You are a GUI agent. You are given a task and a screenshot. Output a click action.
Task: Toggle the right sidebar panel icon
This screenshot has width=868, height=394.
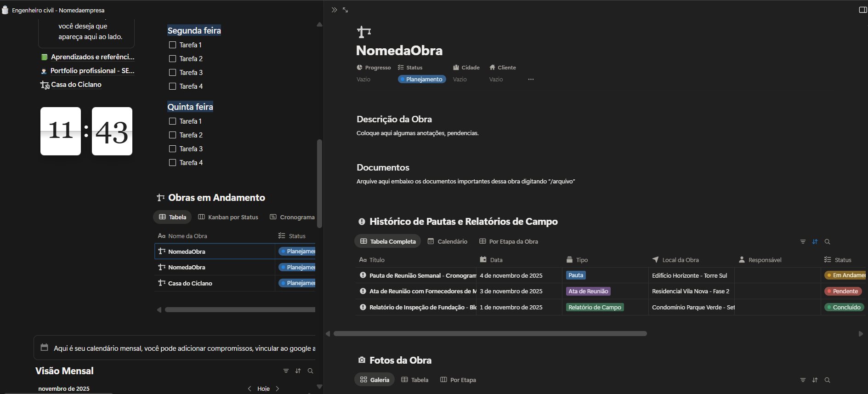click(862, 10)
